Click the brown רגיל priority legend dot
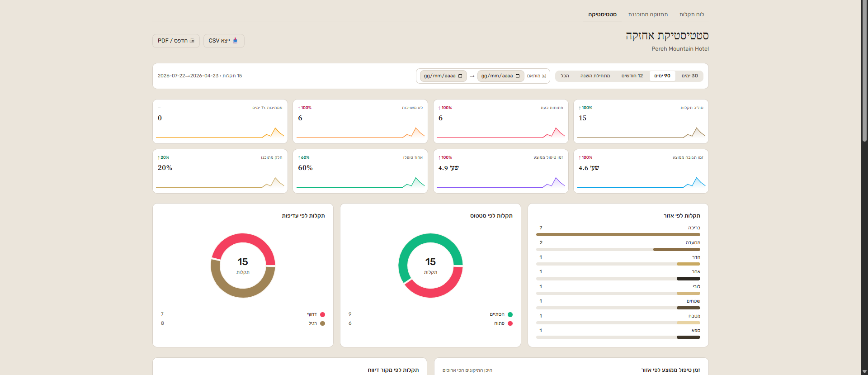The height and width of the screenshot is (375, 868). (322, 323)
